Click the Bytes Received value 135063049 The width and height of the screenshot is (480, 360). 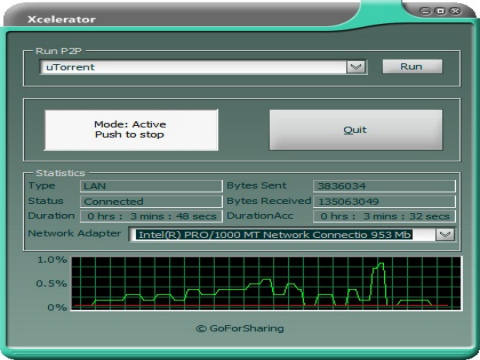[384, 201]
